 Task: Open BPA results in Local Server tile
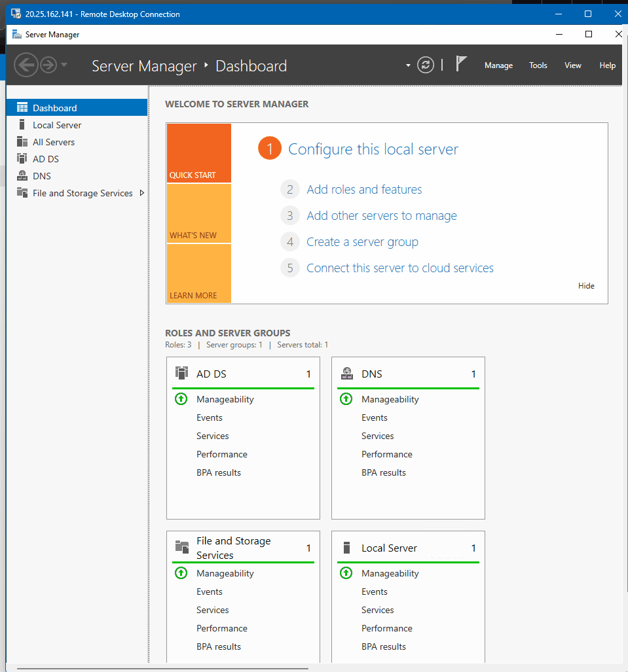click(x=384, y=646)
